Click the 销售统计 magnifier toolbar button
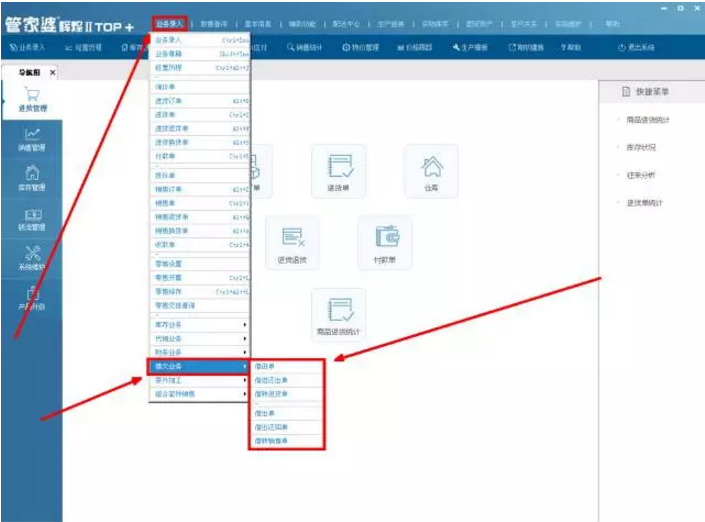 coord(304,47)
